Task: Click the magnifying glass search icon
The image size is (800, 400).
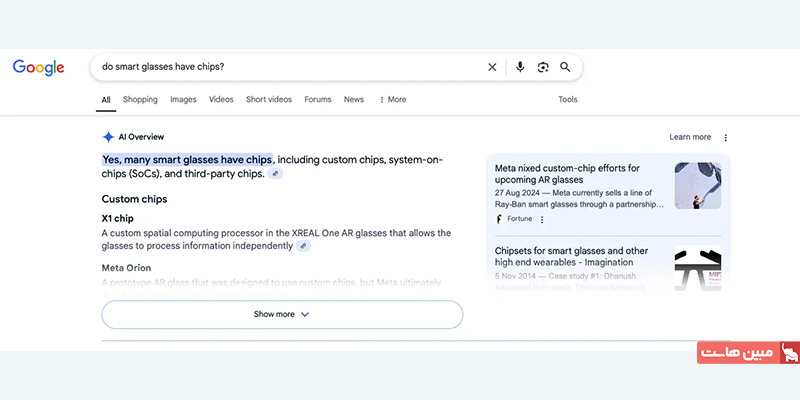Action: [x=565, y=67]
